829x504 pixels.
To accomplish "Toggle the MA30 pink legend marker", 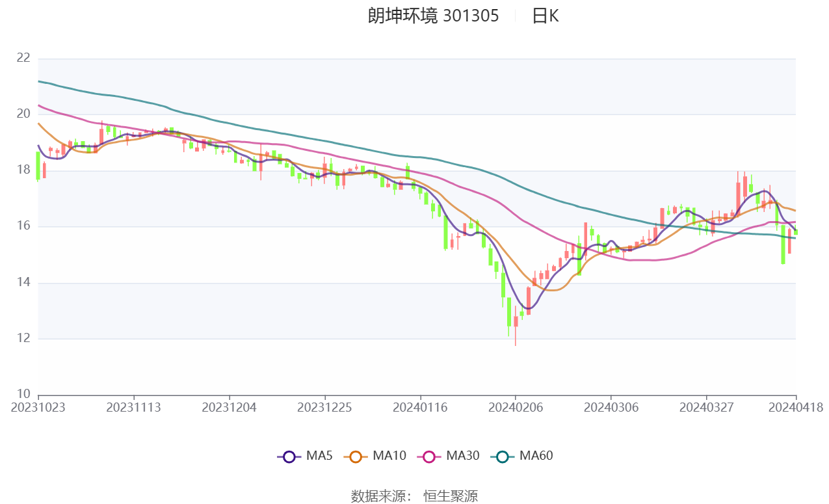I will pyautogui.click(x=429, y=457).
